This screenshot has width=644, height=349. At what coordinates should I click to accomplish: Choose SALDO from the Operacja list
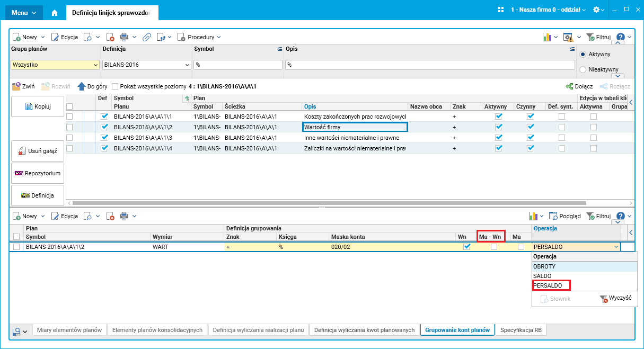point(542,276)
